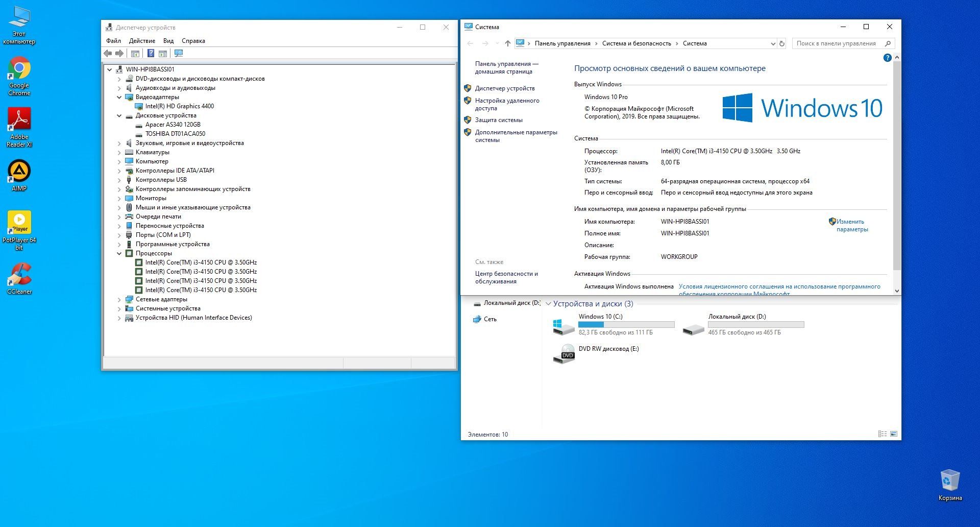Open Диспетчер устройств link in System sidebar

tap(505, 88)
